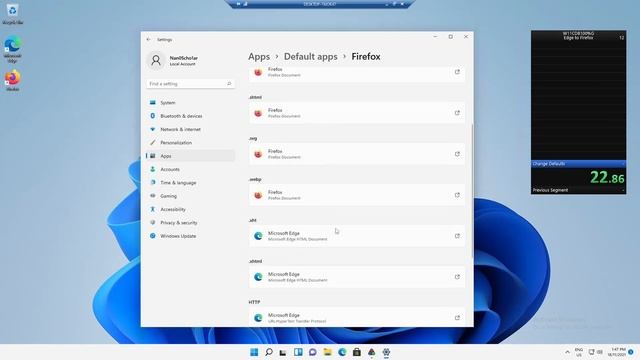
Task: Open Task View from the taskbar
Action: pyautogui.click(x=283, y=352)
